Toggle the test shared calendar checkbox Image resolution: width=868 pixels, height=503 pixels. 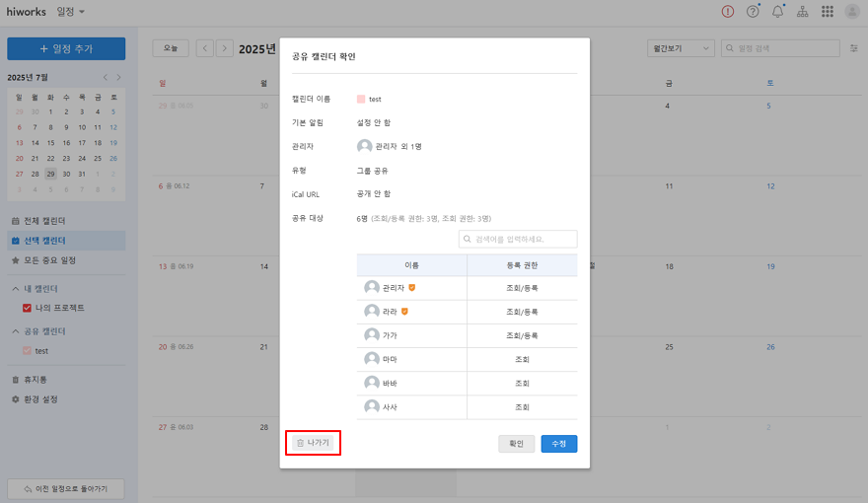(x=28, y=351)
